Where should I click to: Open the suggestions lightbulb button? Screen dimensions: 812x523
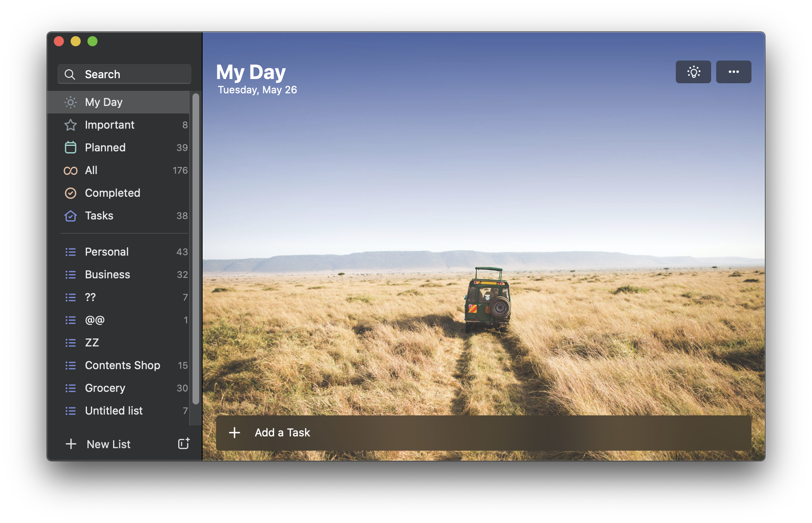[x=693, y=72]
